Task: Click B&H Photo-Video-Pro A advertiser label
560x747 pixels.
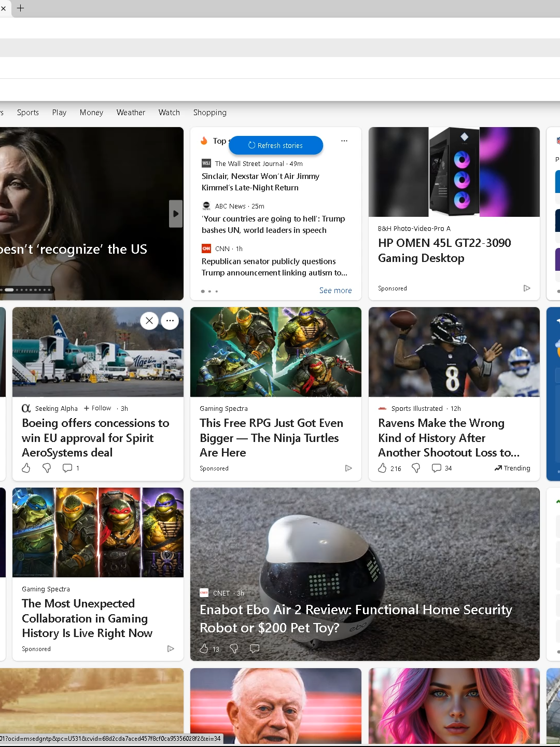Action: pos(414,228)
